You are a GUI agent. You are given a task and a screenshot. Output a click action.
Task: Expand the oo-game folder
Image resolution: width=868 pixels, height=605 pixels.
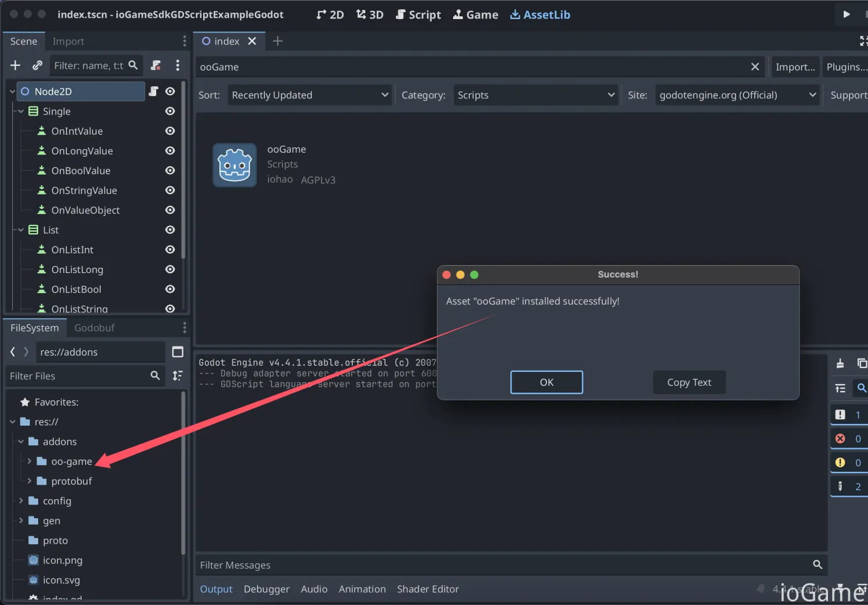[x=30, y=462]
